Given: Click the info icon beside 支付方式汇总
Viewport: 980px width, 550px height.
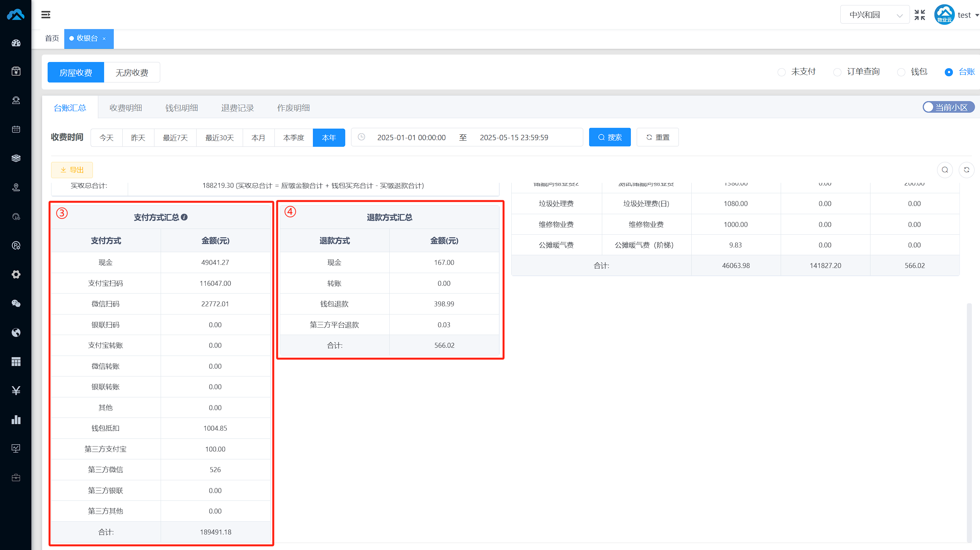Looking at the screenshot, I should tap(184, 217).
